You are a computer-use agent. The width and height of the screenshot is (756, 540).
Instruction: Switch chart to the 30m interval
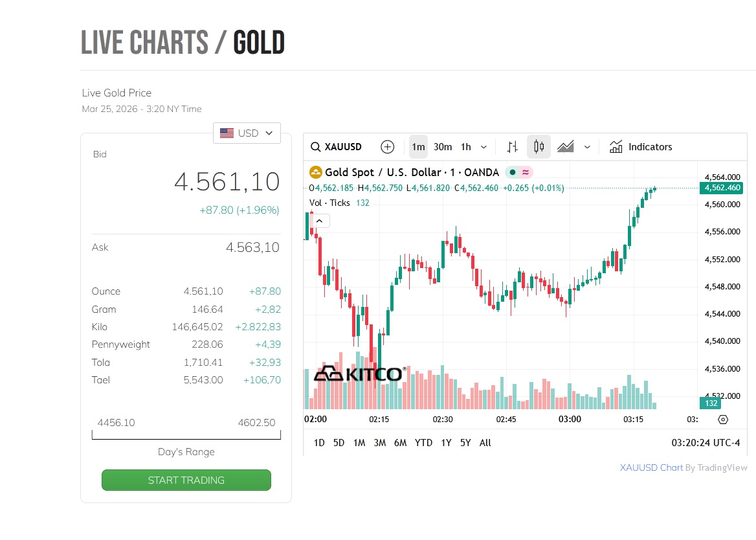pyautogui.click(x=443, y=147)
